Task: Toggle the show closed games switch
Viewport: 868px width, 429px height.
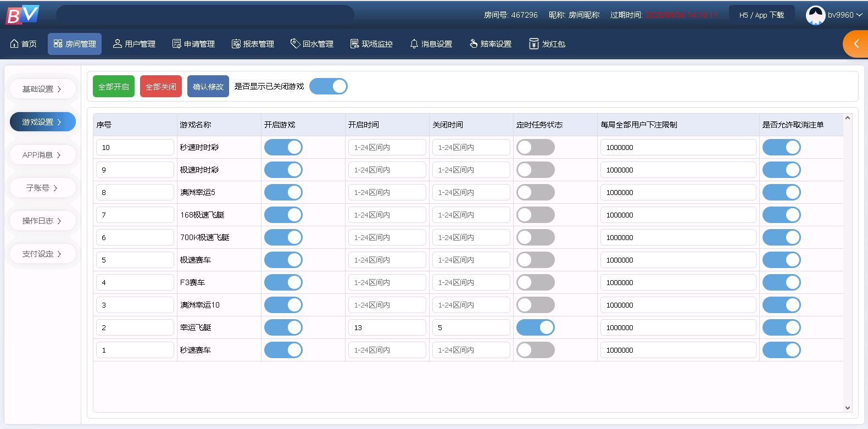Action: (329, 86)
